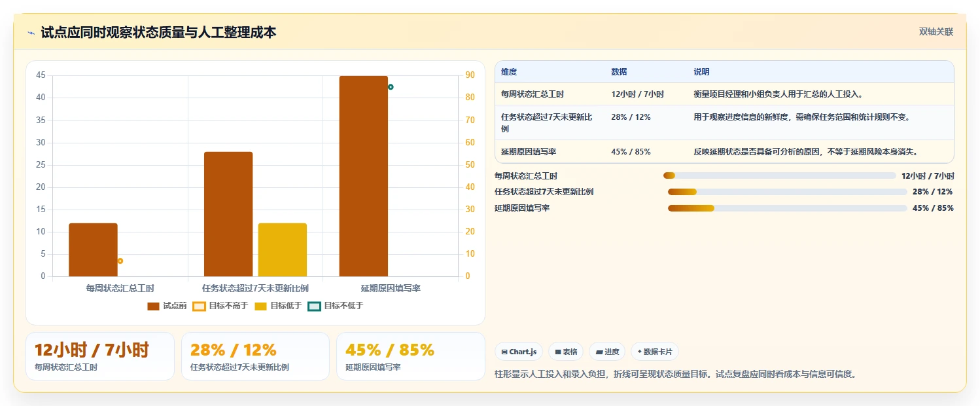The image size is (980, 406).
Task: Click the 维度 column header
Action: (x=509, y=72)
